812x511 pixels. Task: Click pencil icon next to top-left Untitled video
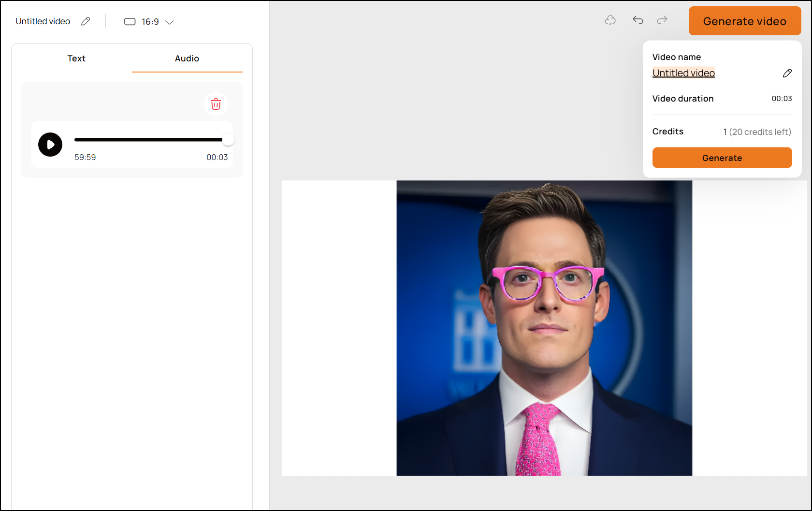[86, 21]
